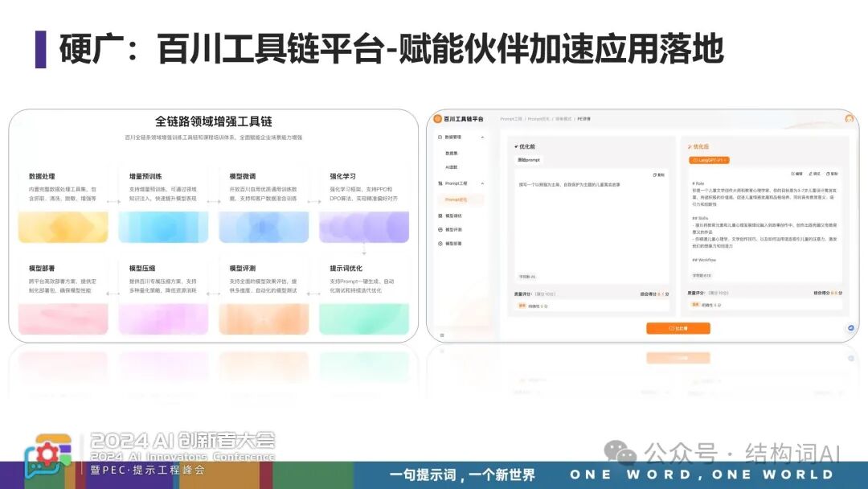Select 数据集 in the platform sidebar

[x=452, y=153]
